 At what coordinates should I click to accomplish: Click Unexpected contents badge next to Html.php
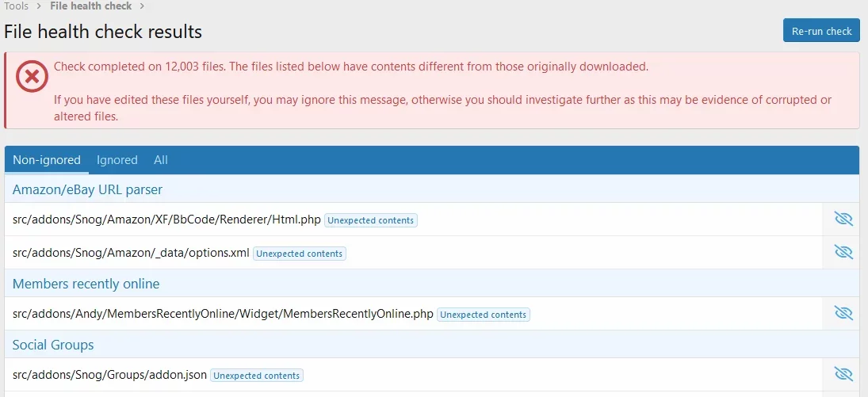click(371, 220)
